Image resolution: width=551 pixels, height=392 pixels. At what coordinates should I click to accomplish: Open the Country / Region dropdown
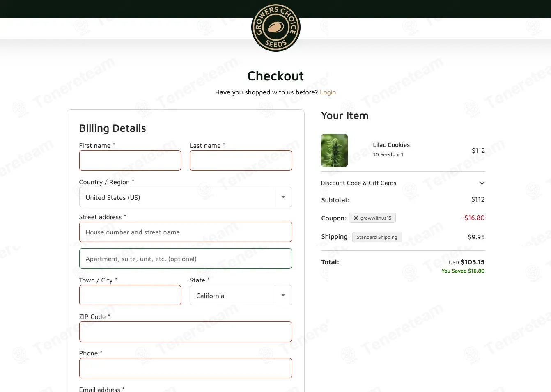pyautogui.click(x=185, y=197)
